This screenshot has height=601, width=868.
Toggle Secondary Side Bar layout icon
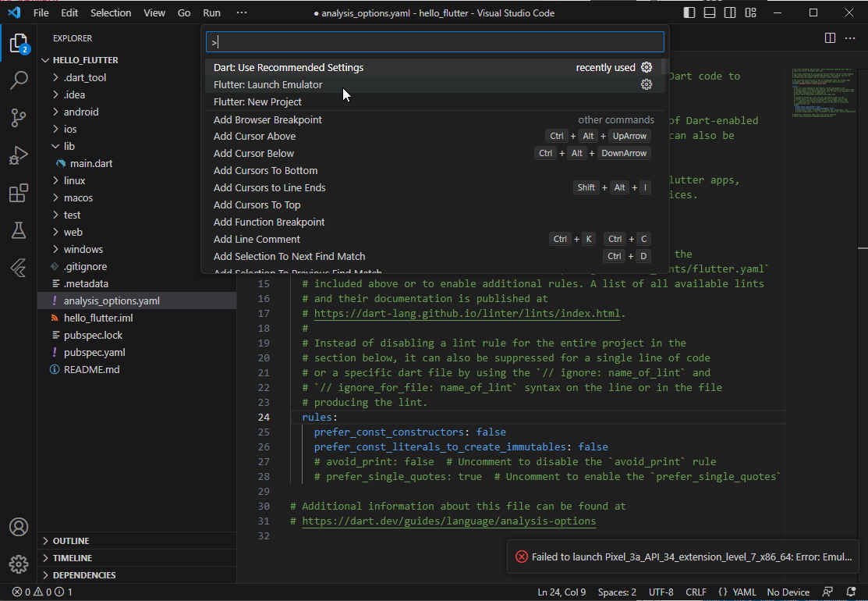click(730, 12)
